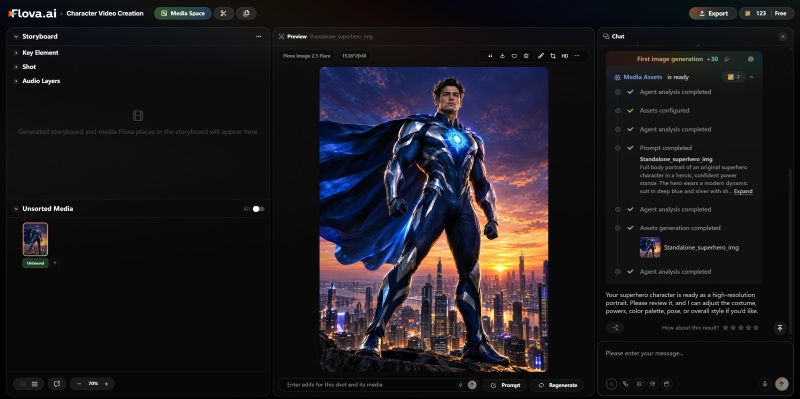Submit edits with the round send button
Image resolution: width=800 pixels, height=399 pixels.
(x=472, y=385)
